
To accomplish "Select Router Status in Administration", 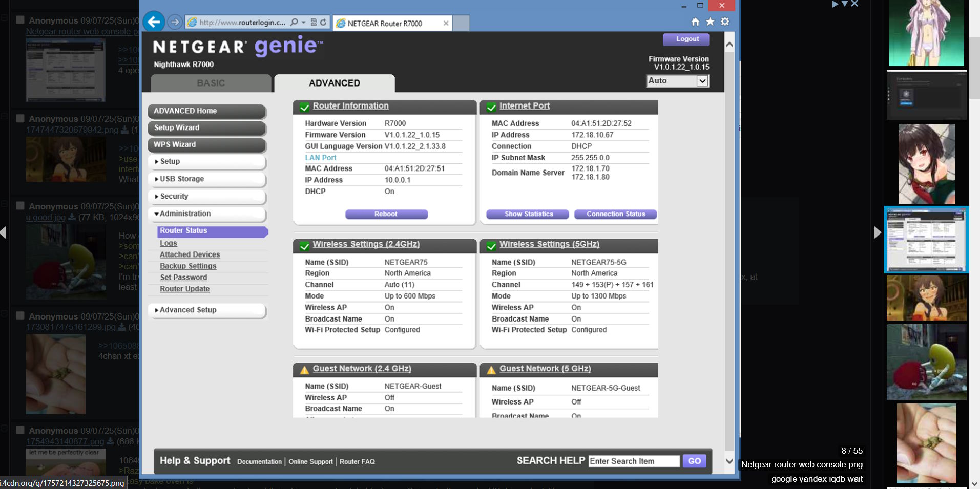I will tap(212, 231).
